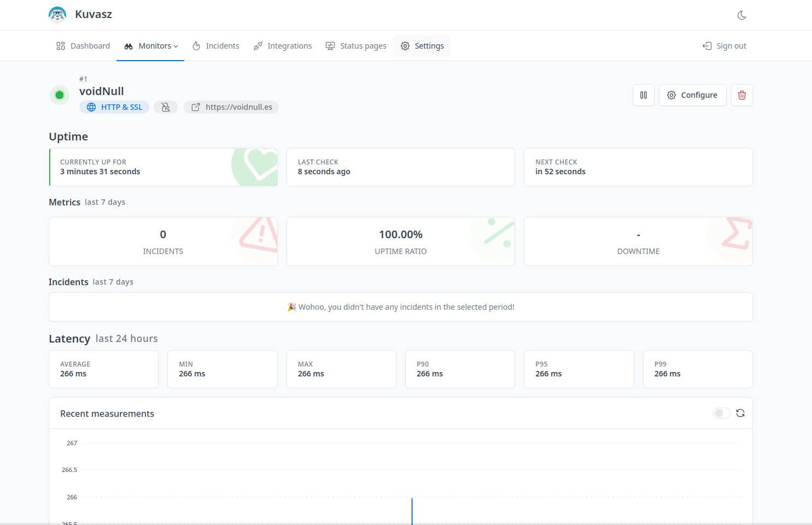Toggle dark mode moon icon
This screenshot has height=525, width=812.
(741, 15)
